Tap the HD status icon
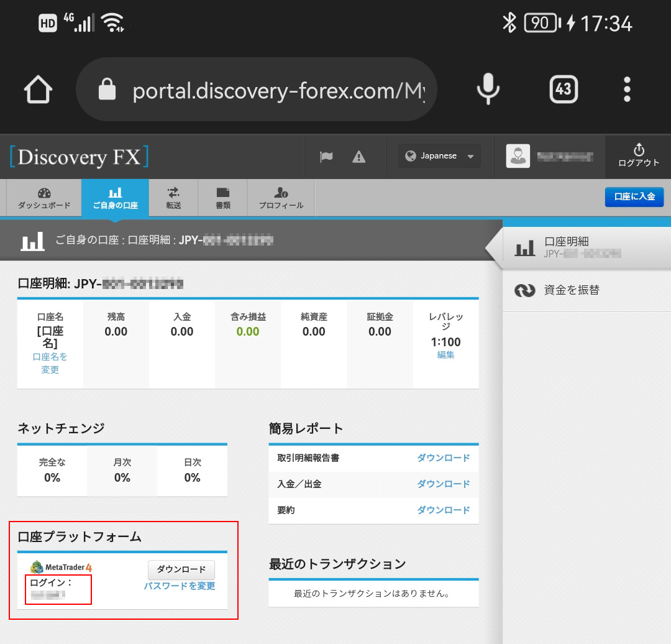Screen dimensions: 671x644 (x=47, y=23)
